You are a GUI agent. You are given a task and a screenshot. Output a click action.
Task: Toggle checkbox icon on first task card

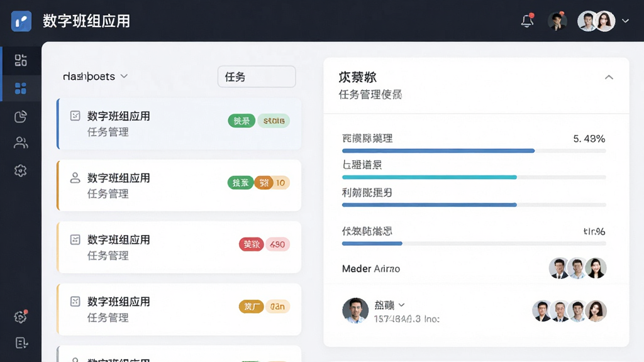pyautogui.click(x=75, y=116)
